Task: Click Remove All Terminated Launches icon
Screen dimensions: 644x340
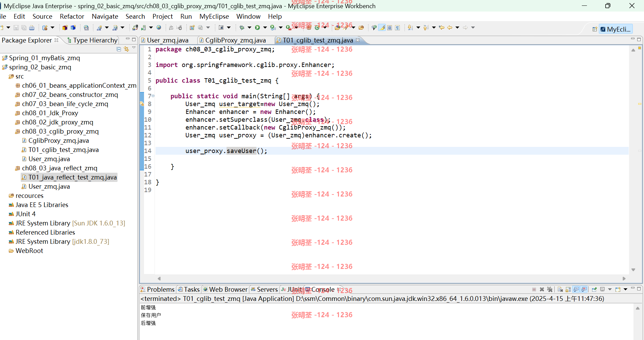Action: click(x=550, y=289)
